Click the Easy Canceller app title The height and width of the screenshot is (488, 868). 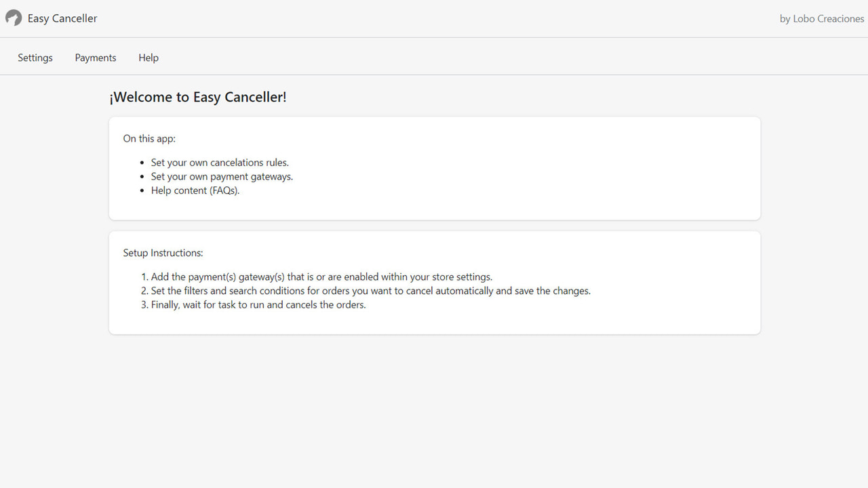tap(62, 18)
